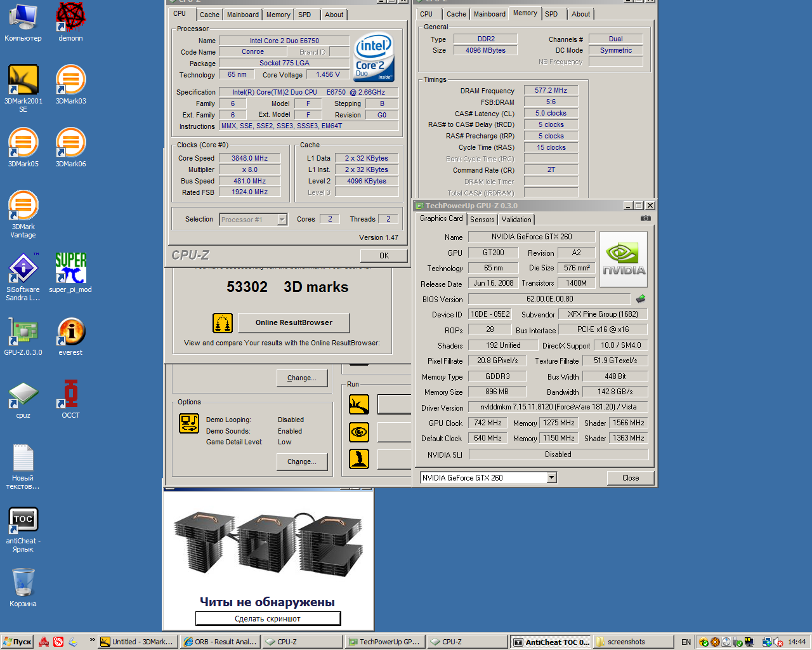This screenshot has height=650, width=812.
Task: Open the Computer desktop icon
Action: (23, 22)
